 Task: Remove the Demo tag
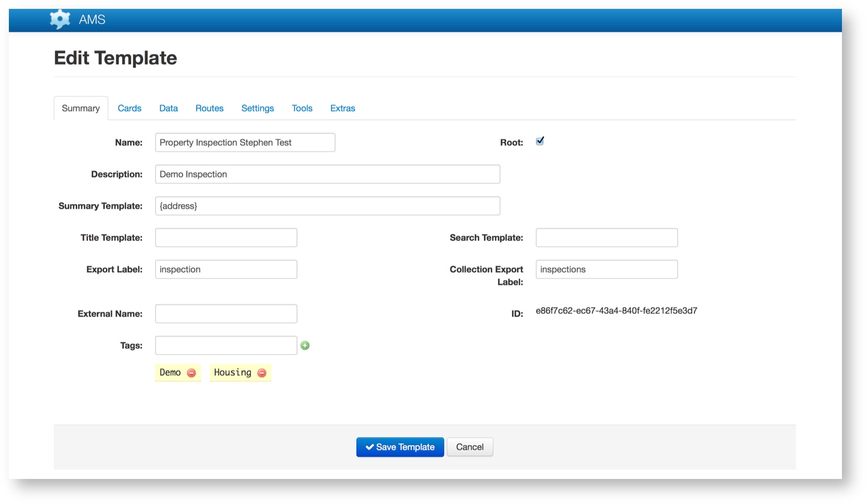coord(192,373)
